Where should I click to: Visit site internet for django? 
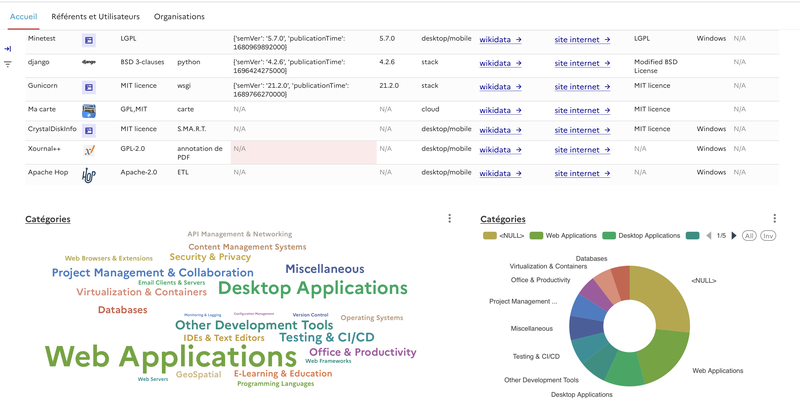click(582, 63)
